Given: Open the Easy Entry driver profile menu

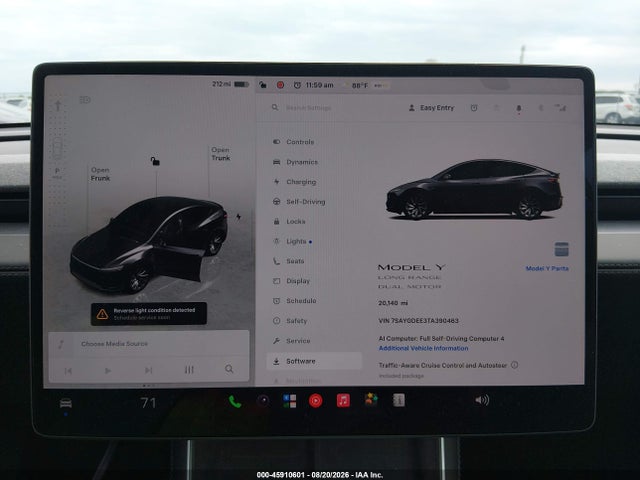Looking at the screenshot, I should click(431, 108).
